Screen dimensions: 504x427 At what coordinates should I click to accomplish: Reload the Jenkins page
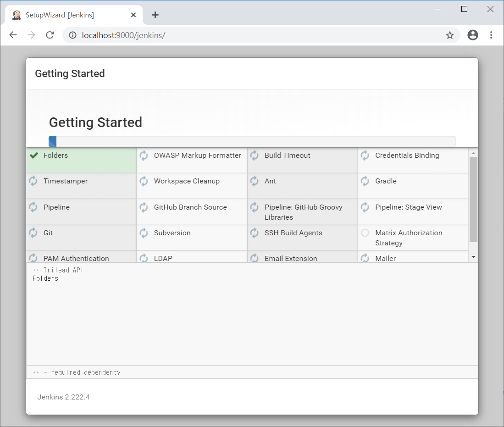point(50,35)
